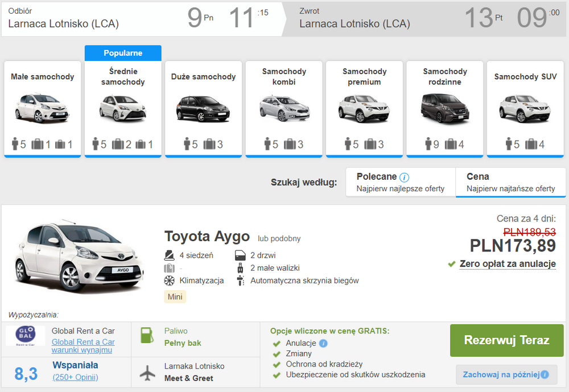This screenshot has width=569, height=392.
Task: Click the person icon in Samochody premium card
Action: (348, 144)
